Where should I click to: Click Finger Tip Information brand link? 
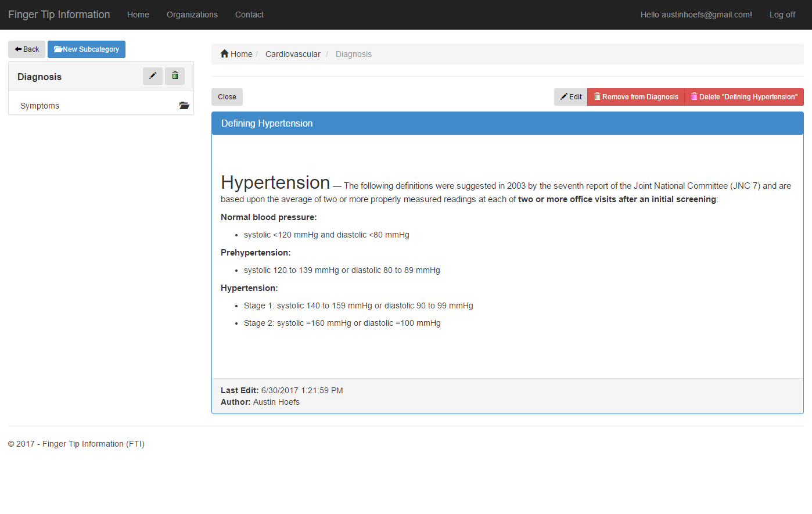click(59, 15)
